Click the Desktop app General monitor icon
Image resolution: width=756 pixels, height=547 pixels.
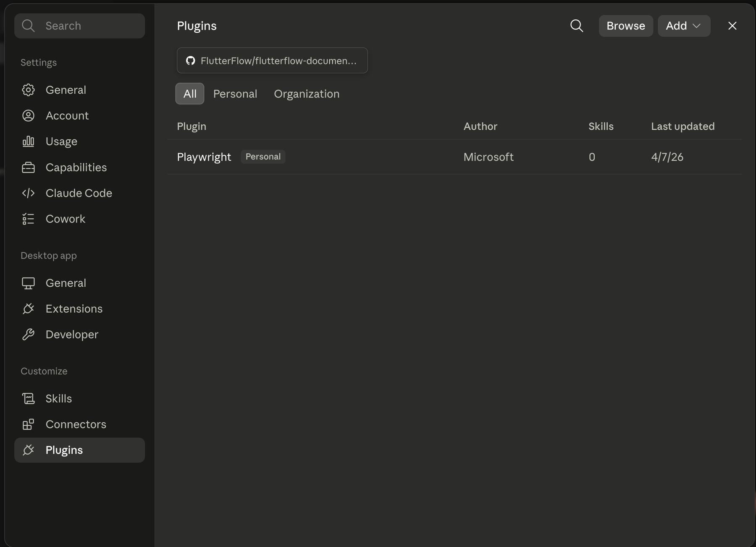[x=28, y=283]
